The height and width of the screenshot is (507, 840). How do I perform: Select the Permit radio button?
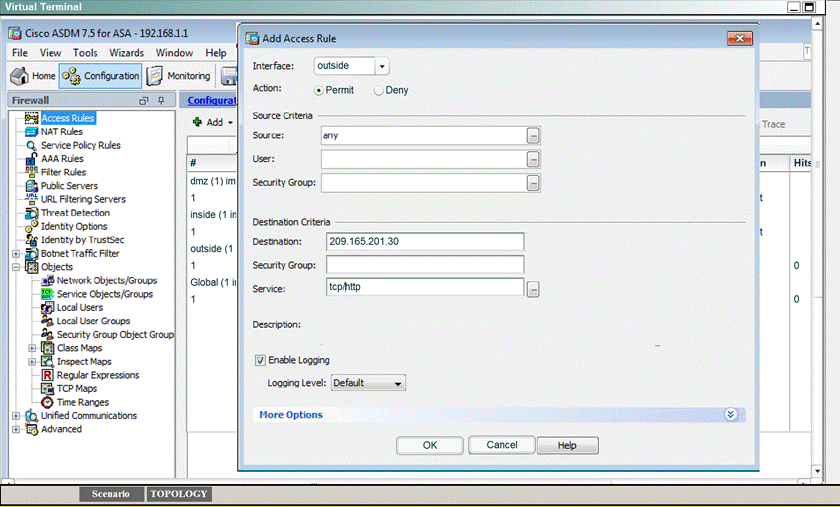(319, 91)
